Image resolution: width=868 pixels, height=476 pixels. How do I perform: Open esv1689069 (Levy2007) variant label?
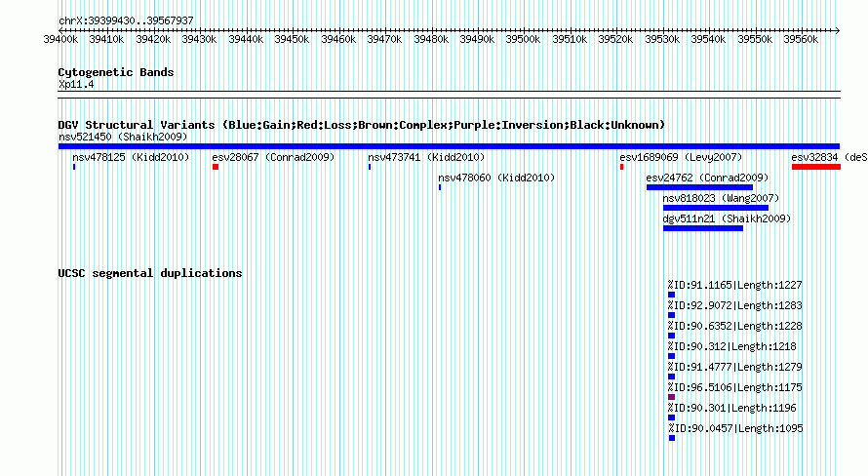pyautogui.click(x=681, y=157)
